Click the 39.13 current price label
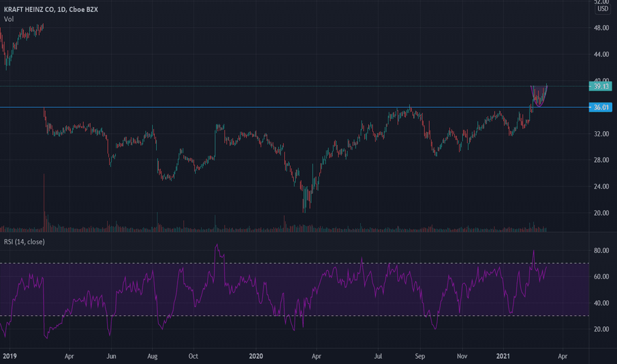 click(600, 86)
